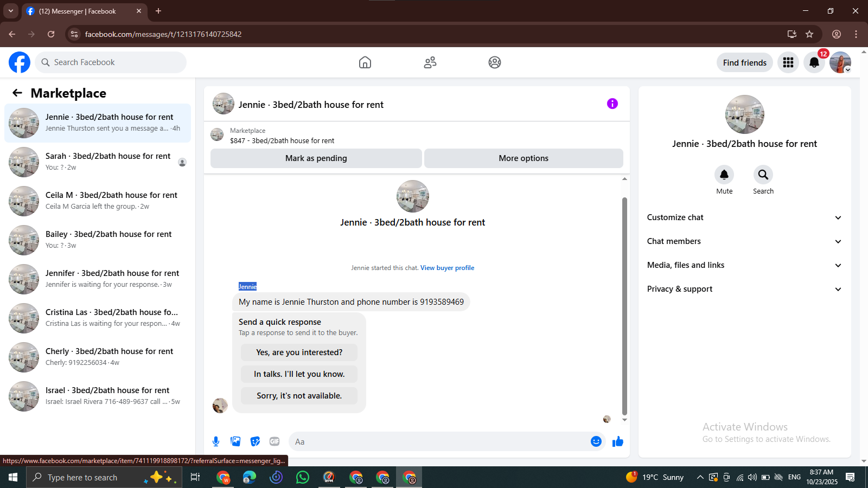Open View buyer profile link
The image size is (868, 488).
[x=447, y=268]
